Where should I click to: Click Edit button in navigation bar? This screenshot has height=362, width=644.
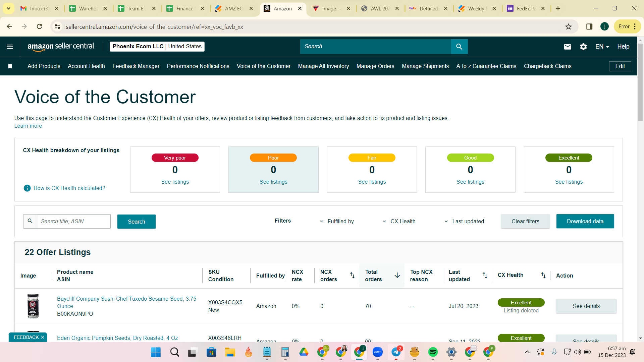pyautogui.click(x=620, y=66)
